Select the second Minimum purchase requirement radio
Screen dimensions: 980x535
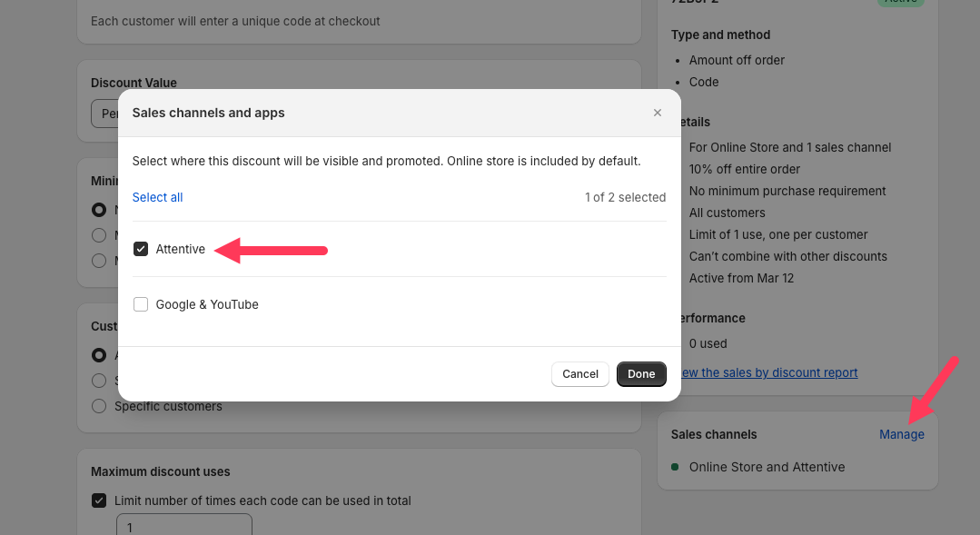(x=98, y=234)
